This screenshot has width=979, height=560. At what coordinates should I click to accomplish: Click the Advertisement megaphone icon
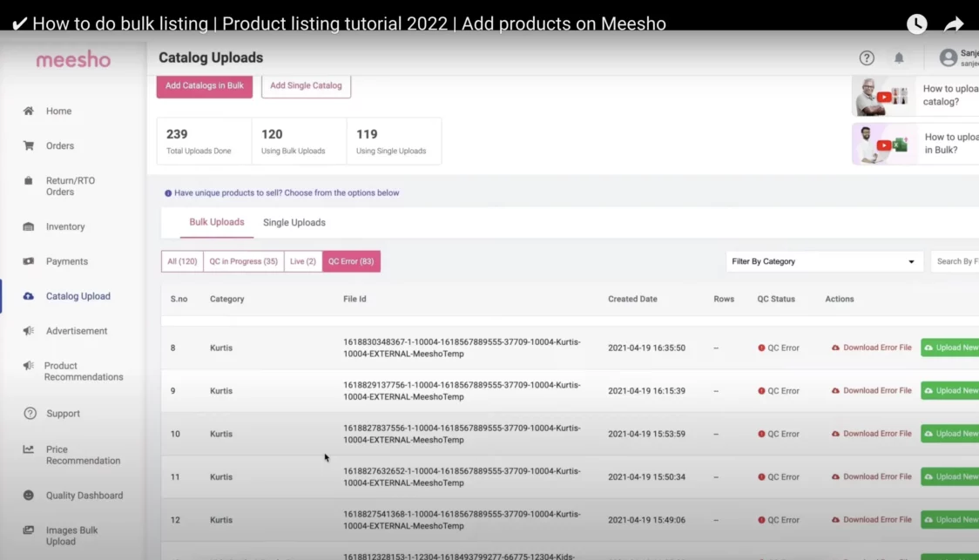(29, 331)
